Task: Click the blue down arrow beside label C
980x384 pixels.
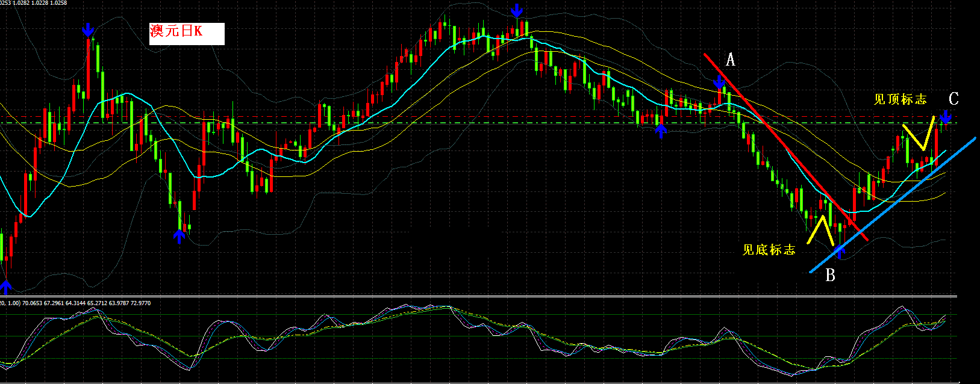Action: 946,117
